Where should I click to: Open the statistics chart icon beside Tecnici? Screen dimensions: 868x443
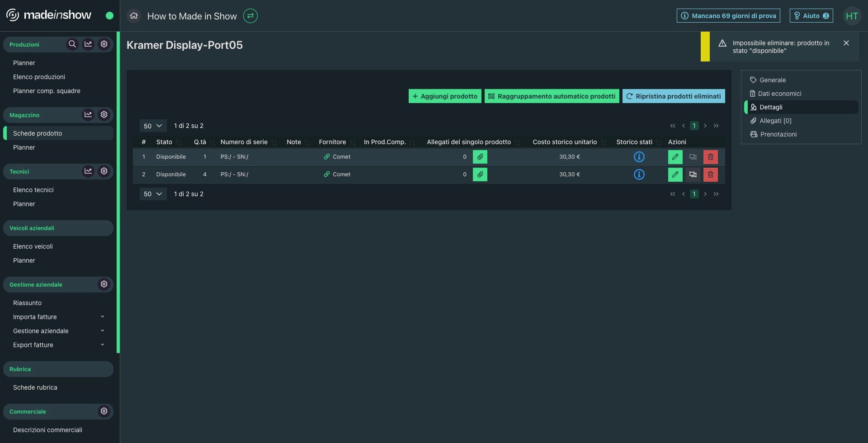click(88, 171)
